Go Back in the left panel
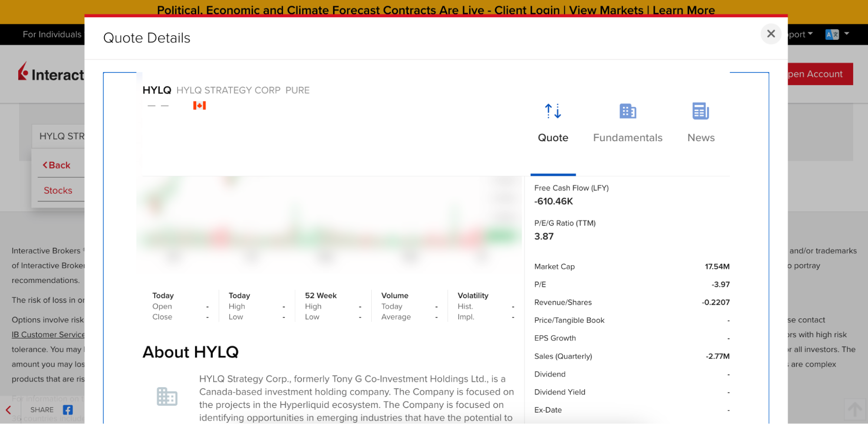 (56, 165)
